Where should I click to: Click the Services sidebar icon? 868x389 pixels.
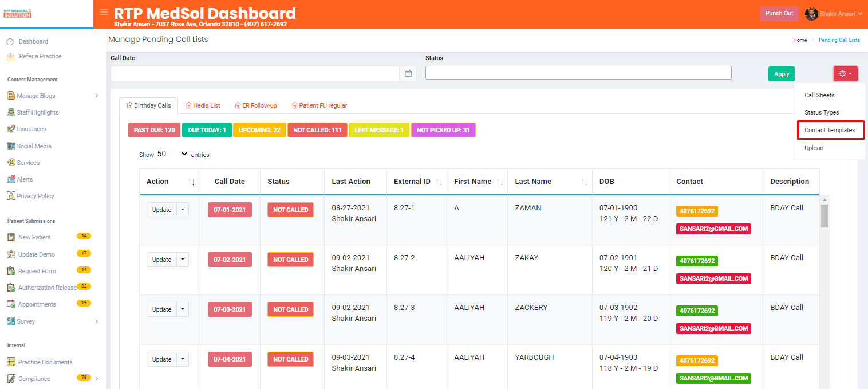[x=11, y=163]
